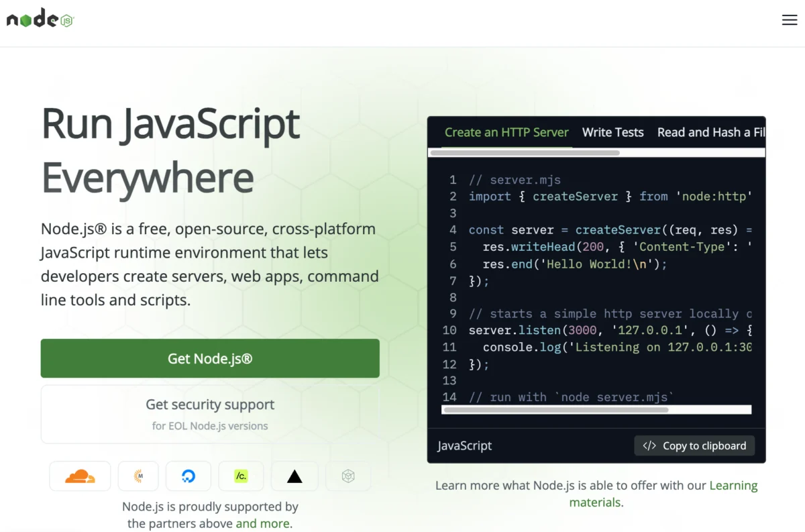Click the "console.log('Listening on" code line
805x532 pixels.
click(616, 347)
